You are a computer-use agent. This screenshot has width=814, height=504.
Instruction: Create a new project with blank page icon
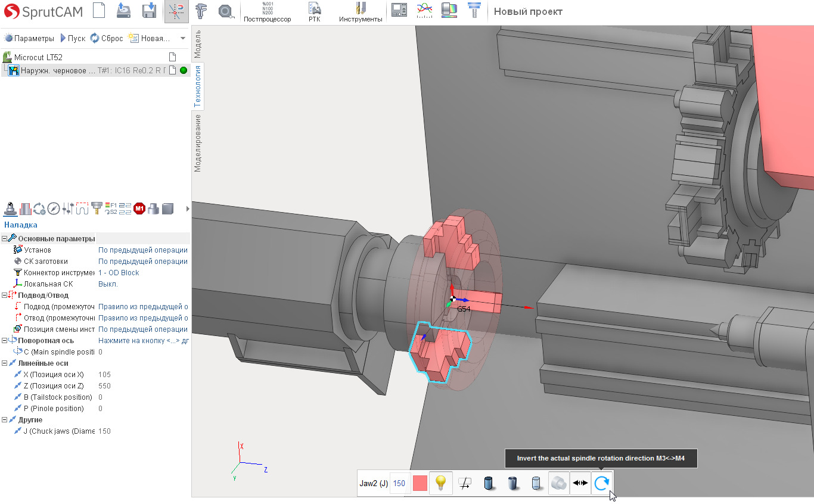point(99,11)
